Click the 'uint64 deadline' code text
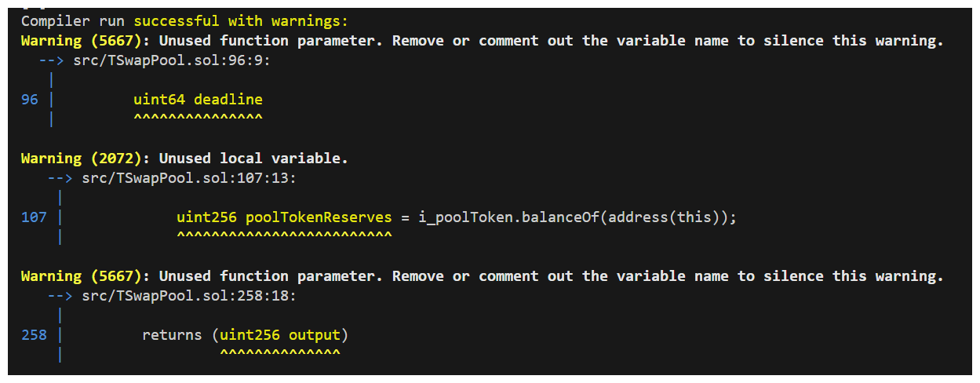 click(198, 100)
